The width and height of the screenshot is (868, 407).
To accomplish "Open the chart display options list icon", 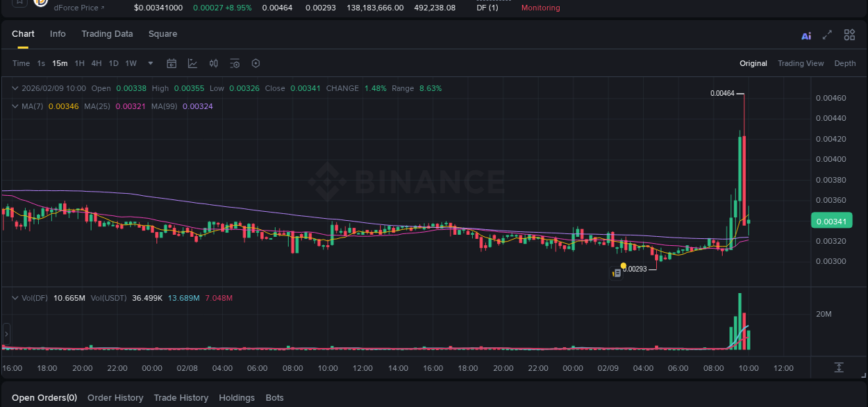I will coord(234,63).
